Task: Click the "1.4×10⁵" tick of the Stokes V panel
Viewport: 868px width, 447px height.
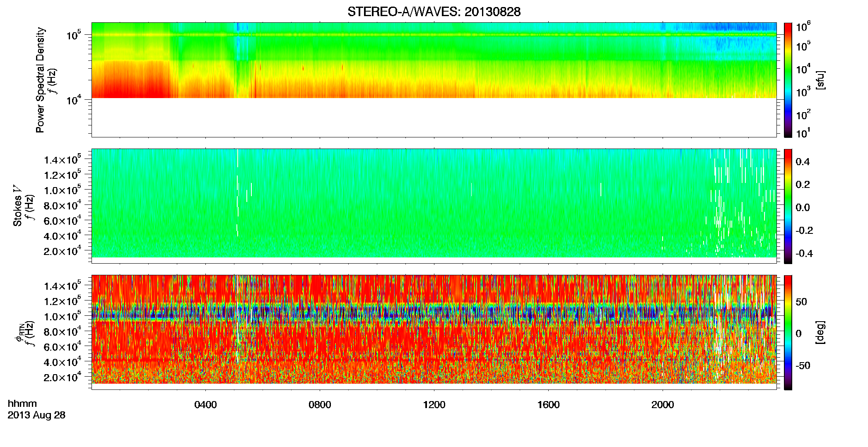Action: pyautogui.click(x=63, y=159)
